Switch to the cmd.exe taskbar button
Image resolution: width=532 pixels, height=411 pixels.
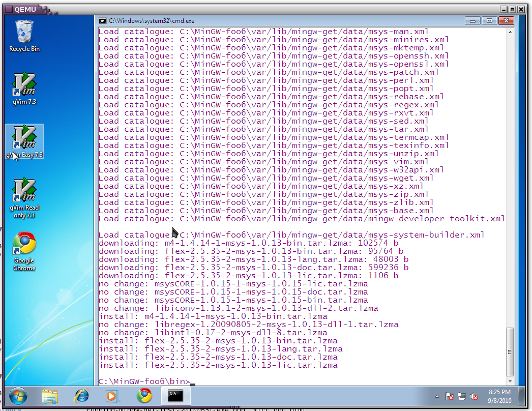pyautogui.click(x=175, y=396)
